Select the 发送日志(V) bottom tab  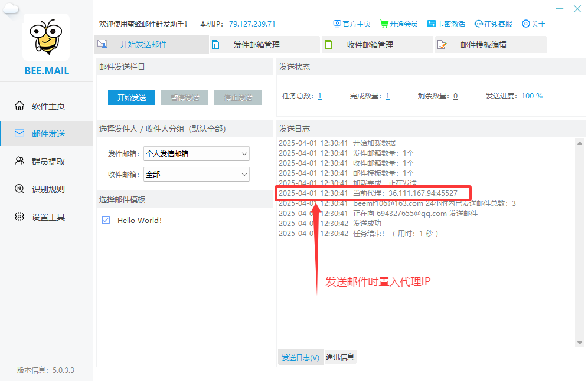pos(300,357)
